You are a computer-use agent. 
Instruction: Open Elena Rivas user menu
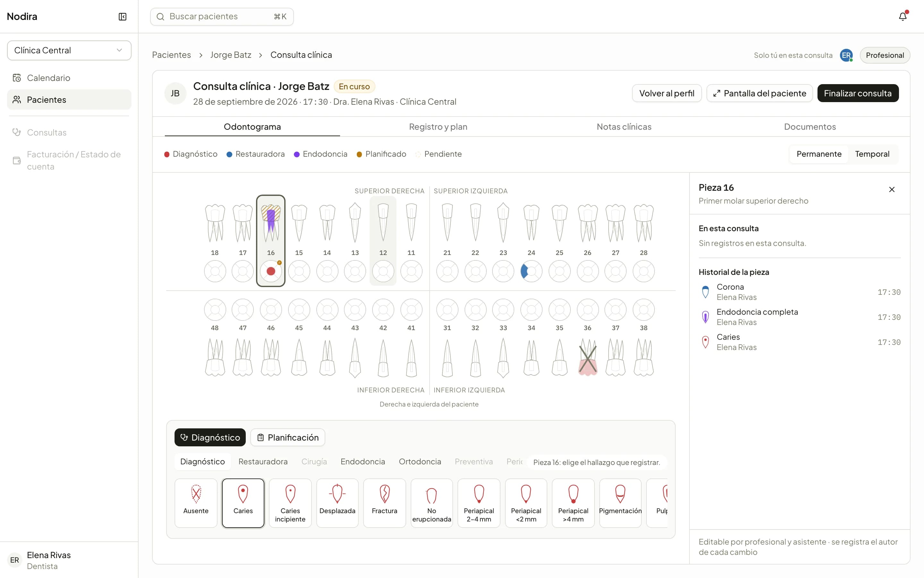69,560
